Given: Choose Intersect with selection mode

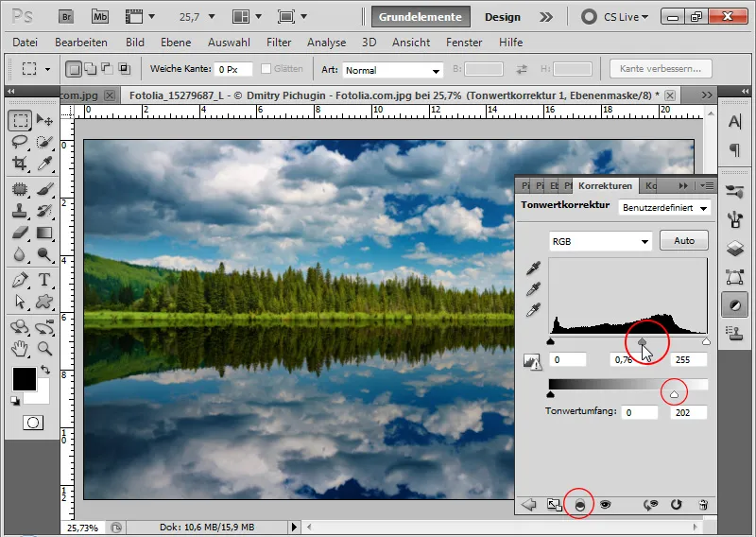Looking at the screenshot, I should 125,69.
